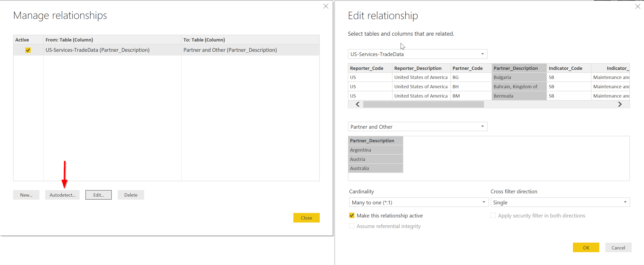Check Apply security filter in both directions

click(x=493, y=215)
